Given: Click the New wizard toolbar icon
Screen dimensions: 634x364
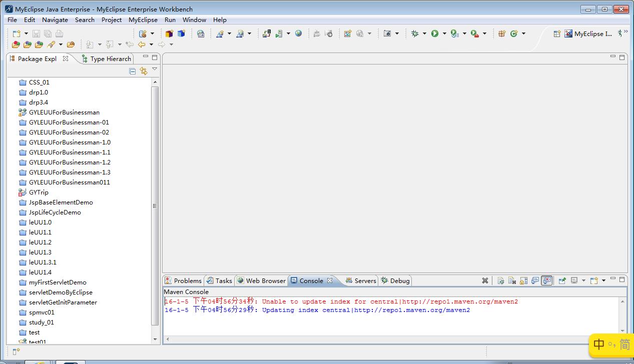Looking at the screenshot, I should coord(17,33).
